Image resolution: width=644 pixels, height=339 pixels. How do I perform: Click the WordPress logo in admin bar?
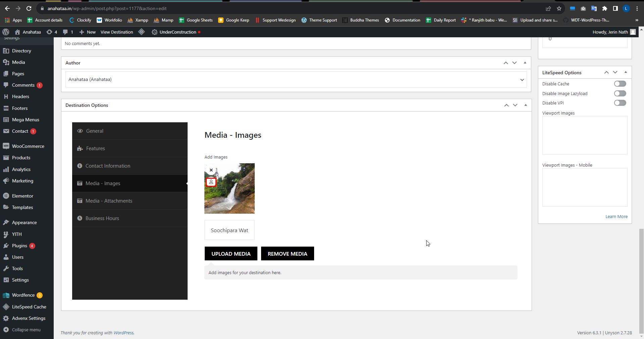[x=6, y=32]
